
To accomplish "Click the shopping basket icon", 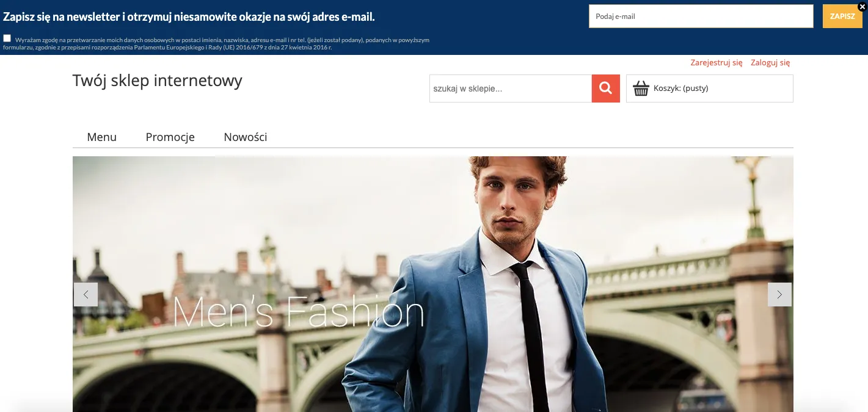I will click(x=641, y=89).
